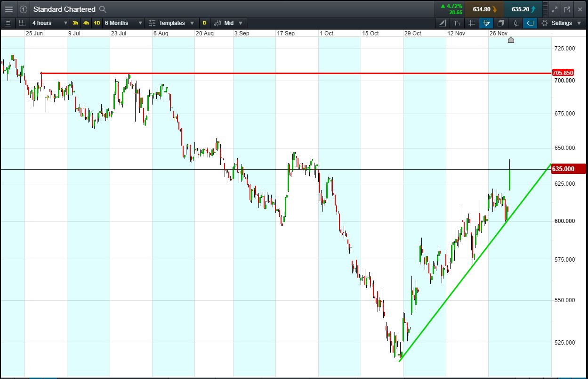The height and width of the screenshot is (379, 588).
Task: Click the 634.80 sell price button
Action: point(484,9)
